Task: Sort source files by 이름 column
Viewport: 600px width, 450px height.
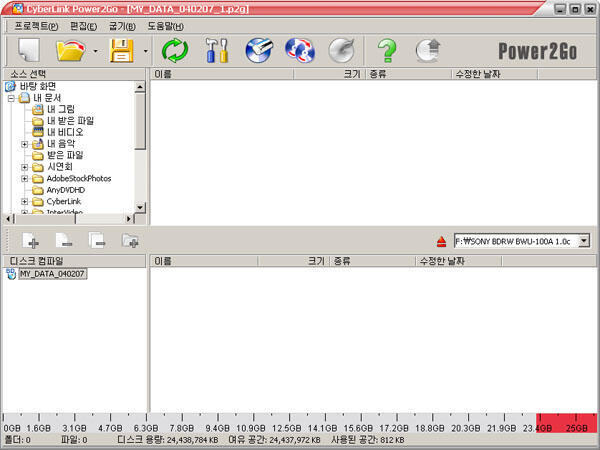Action: [222, 74]
